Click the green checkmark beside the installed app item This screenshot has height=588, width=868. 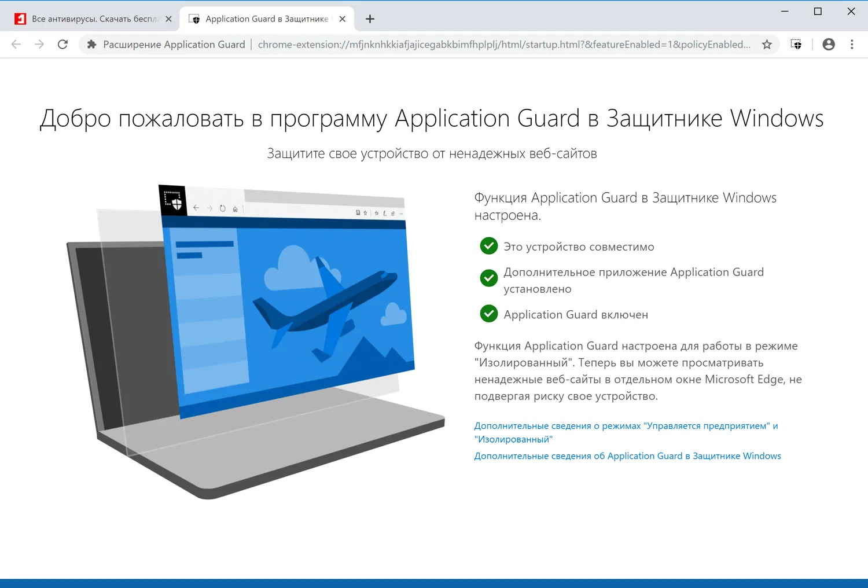(x=488, y=278)
